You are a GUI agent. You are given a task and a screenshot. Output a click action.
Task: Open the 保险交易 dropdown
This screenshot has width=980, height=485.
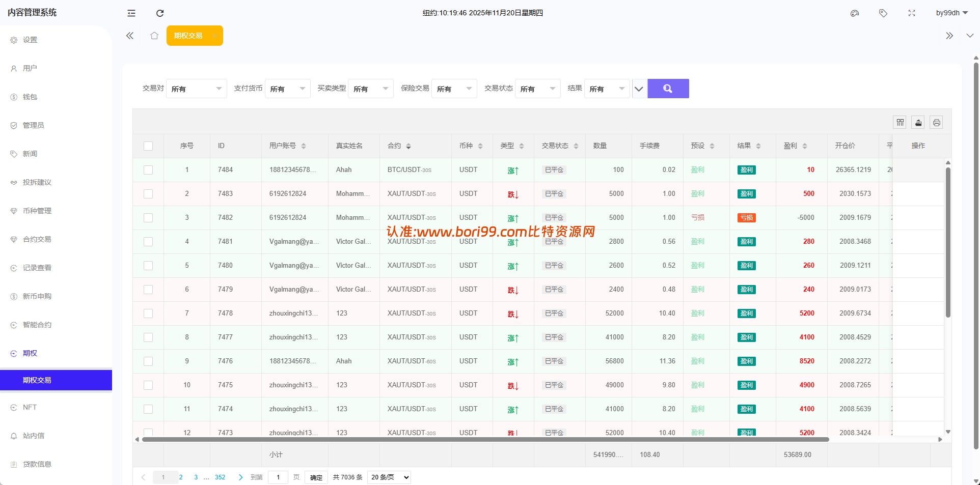pos(454,89)
